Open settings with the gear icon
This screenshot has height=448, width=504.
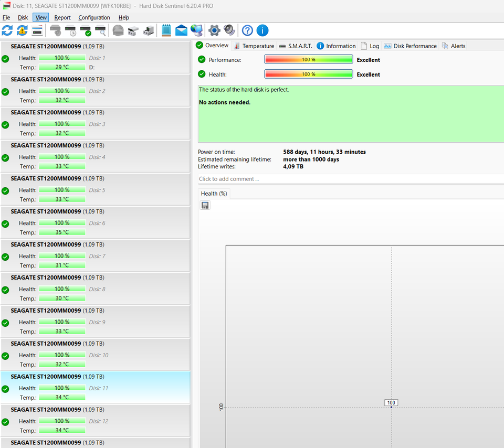(214, 30)
